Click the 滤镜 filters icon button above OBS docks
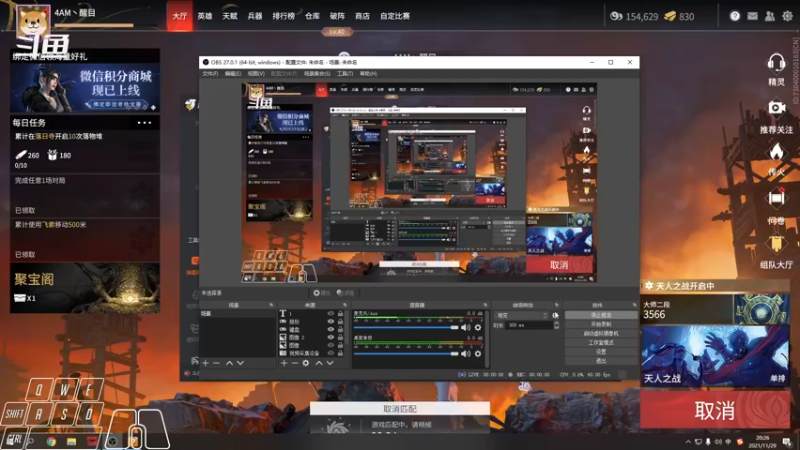This screenshot has width=800, height=450. (345, 293)
